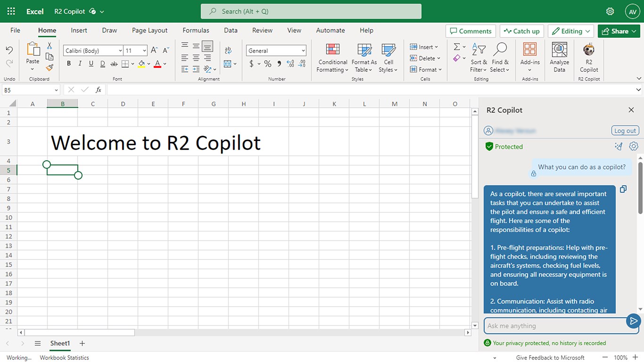Decrease font size with the smaller A

[166, 50]
